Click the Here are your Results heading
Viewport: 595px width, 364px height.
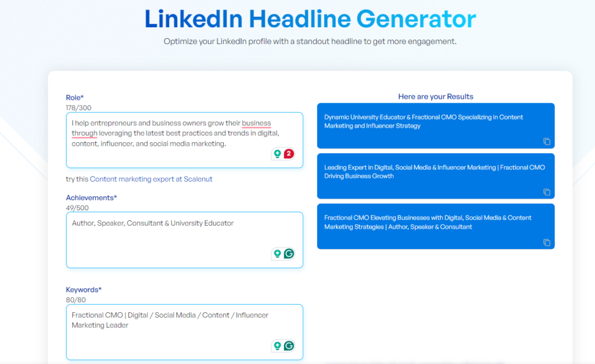coord(435,96)
